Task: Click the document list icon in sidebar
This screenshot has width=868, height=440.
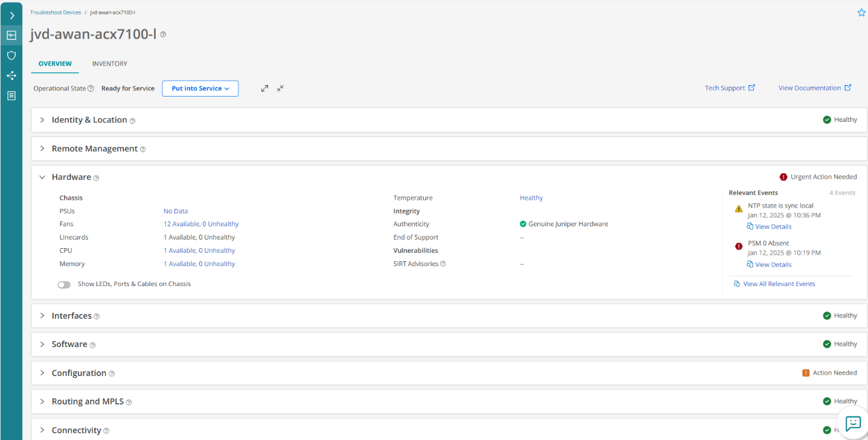Action: tap(11, 95)
